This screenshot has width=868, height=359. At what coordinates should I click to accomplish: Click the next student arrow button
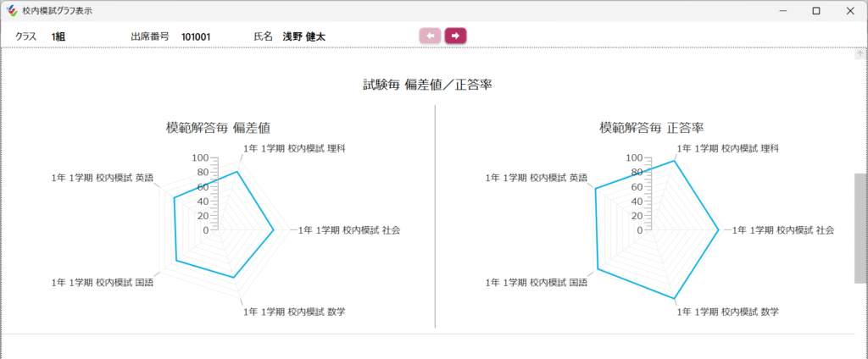point(455,36)
